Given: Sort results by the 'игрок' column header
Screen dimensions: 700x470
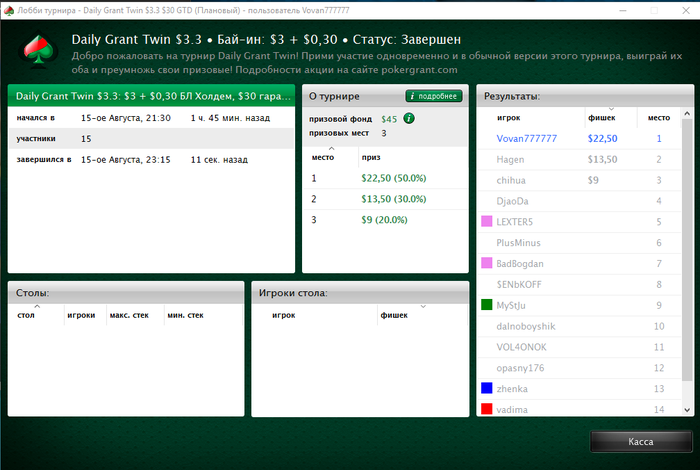Looking at the screenshot, I should pyautogui.click(x=509, y=118).
